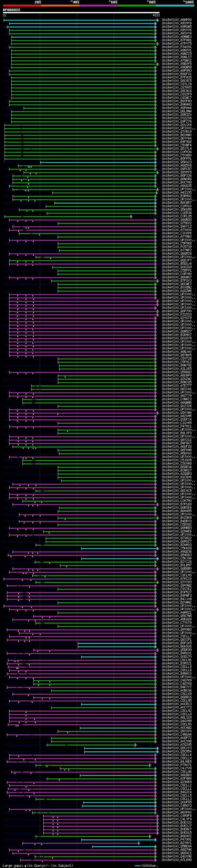197x868 pixels.
Task: Open hit UniRef100_A9SVY6
Action: [x=176, y=30]
